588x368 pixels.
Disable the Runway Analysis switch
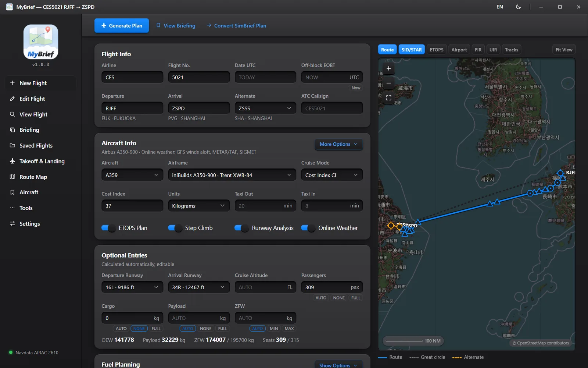click(x=241, y=228)
